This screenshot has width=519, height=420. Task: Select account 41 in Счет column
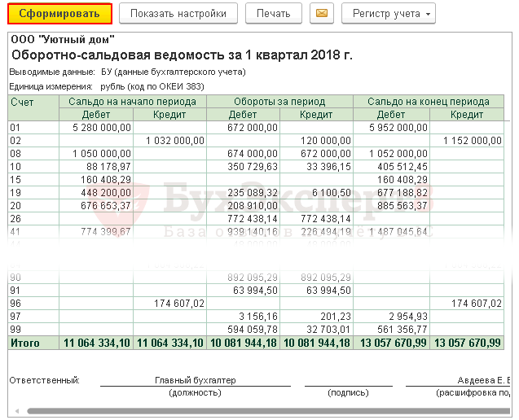point(33,231)
